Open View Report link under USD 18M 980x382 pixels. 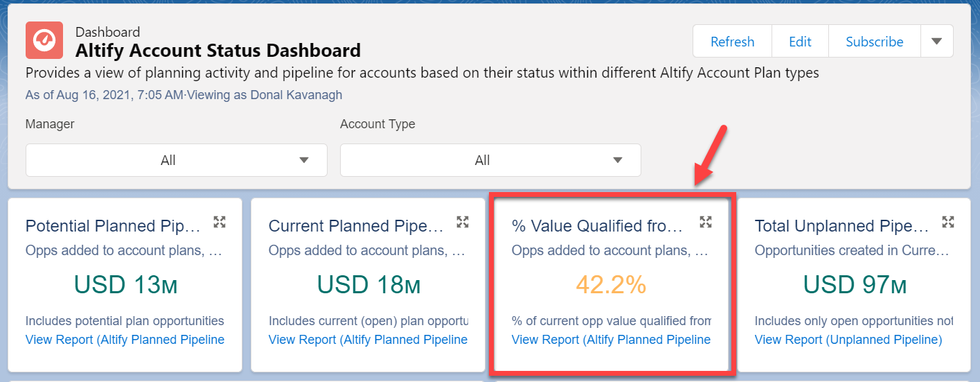(x=368, y=340)
